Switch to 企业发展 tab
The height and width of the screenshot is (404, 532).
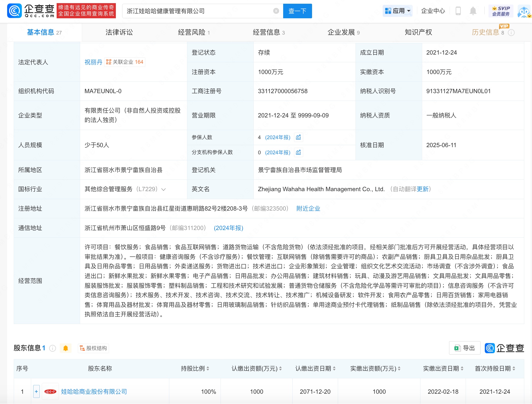coord(344,32)
